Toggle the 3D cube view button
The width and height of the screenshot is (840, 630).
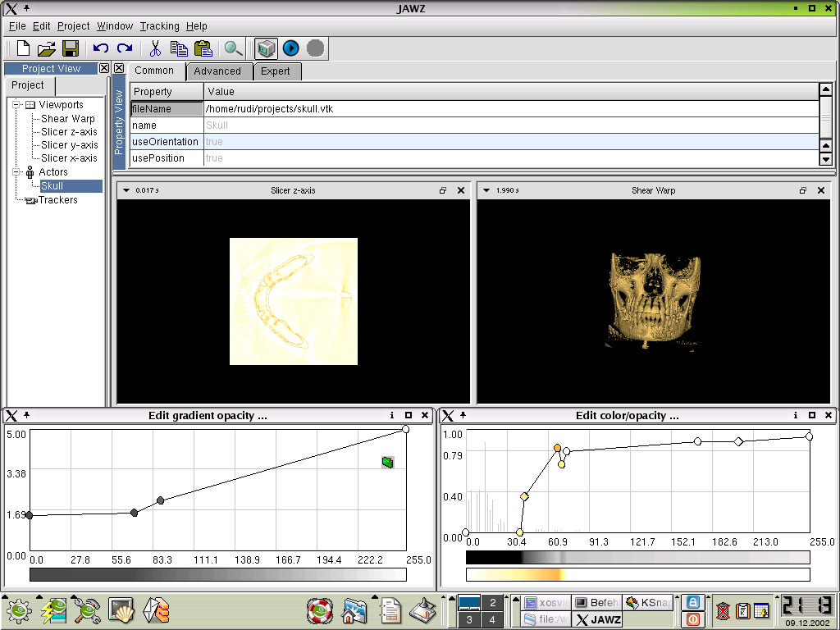(265, 48)
